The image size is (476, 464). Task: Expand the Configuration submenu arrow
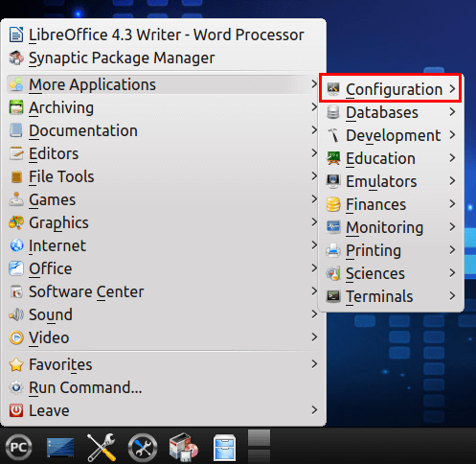[452, 89]
